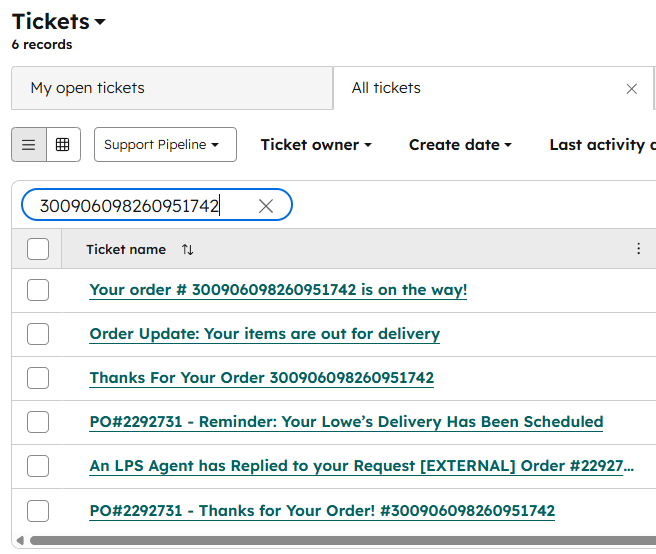The height and width of the screenshot is (554, 656).
Task: Open the Support Pipeline dropdown
Action: [165, 145]
